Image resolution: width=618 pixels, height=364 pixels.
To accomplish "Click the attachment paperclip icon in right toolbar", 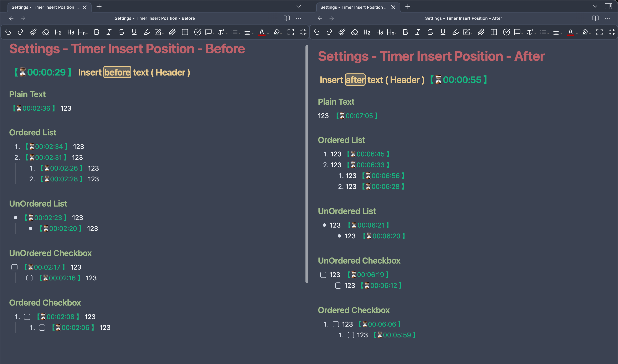I will coord(481,32).
